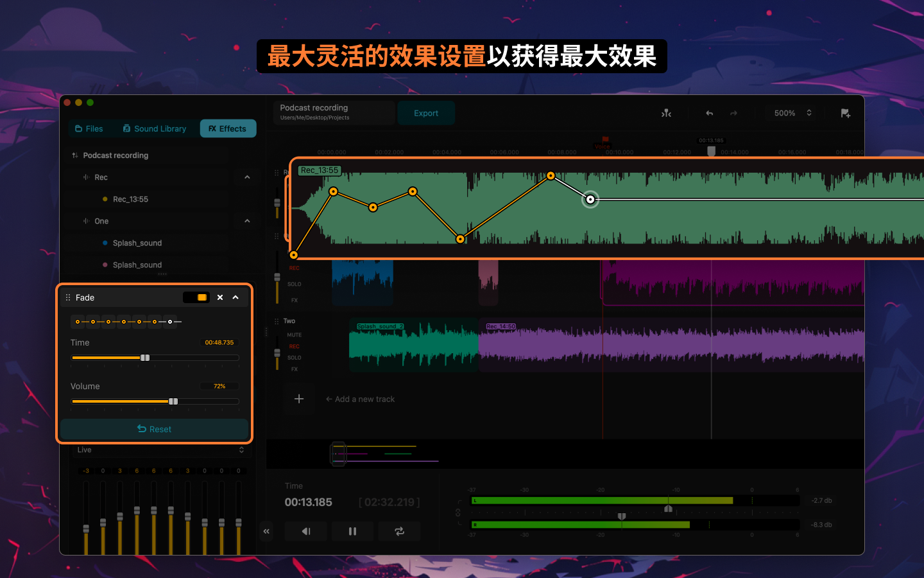Click the tracks icon beside Podcast recording
Viewport: 924px width, 578px height.
[75, 155]
